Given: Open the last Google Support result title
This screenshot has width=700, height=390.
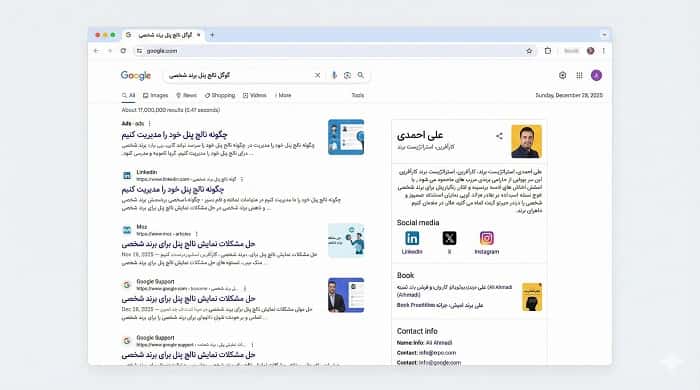Looking at the screenshot, I should point(188,355).
